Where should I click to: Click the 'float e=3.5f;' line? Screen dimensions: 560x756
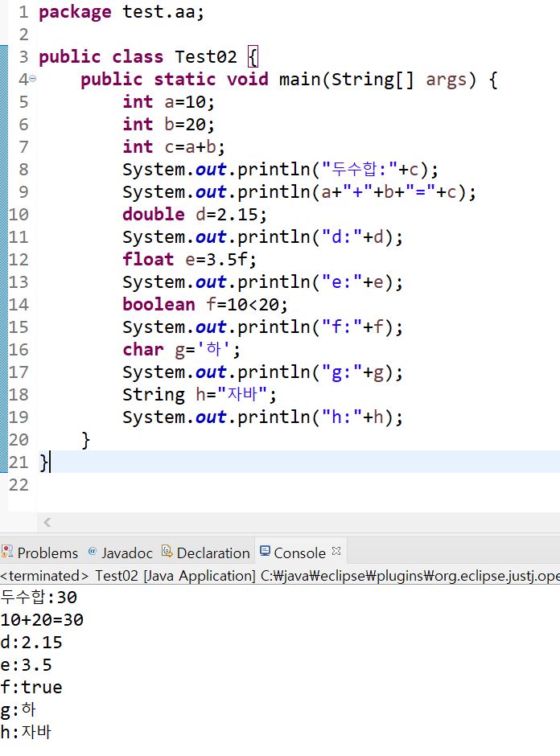point(189,260)
